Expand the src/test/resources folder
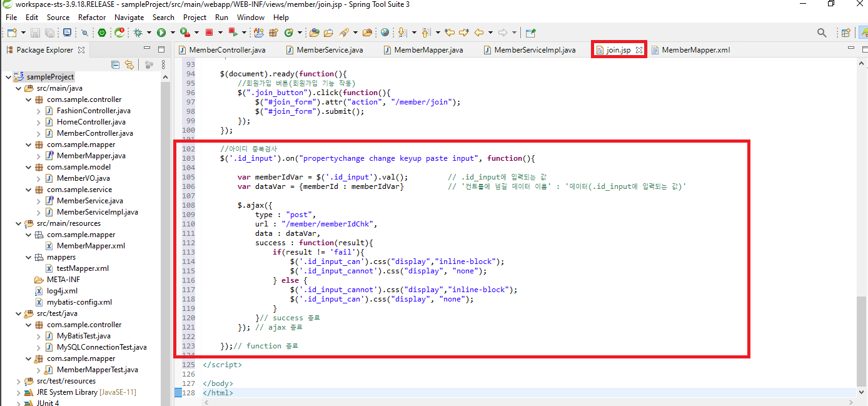Viewport: 868px width, 406px height. pyautogui.click(x=18, y=381)
